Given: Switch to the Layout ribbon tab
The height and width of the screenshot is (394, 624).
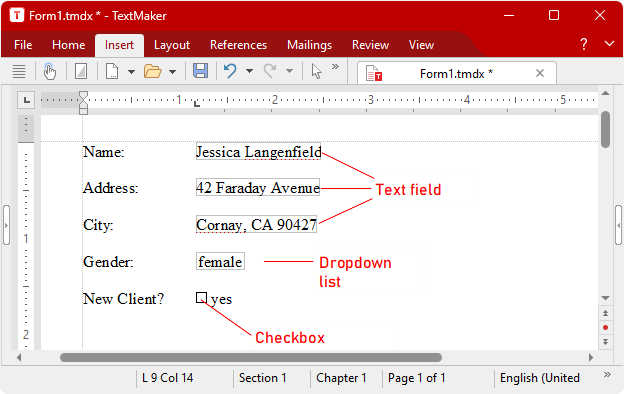Looking at the screenshot, I should 172,45.
